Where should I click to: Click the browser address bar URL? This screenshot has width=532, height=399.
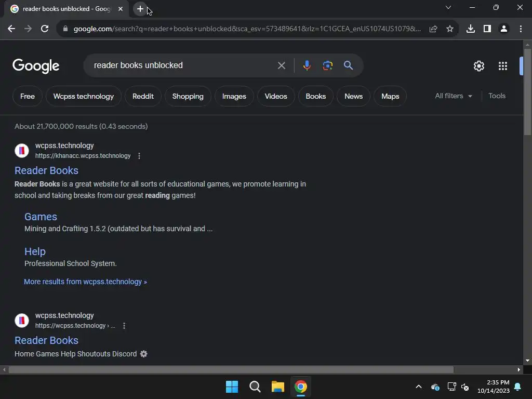pyautogui.click(x=247, y=29)
